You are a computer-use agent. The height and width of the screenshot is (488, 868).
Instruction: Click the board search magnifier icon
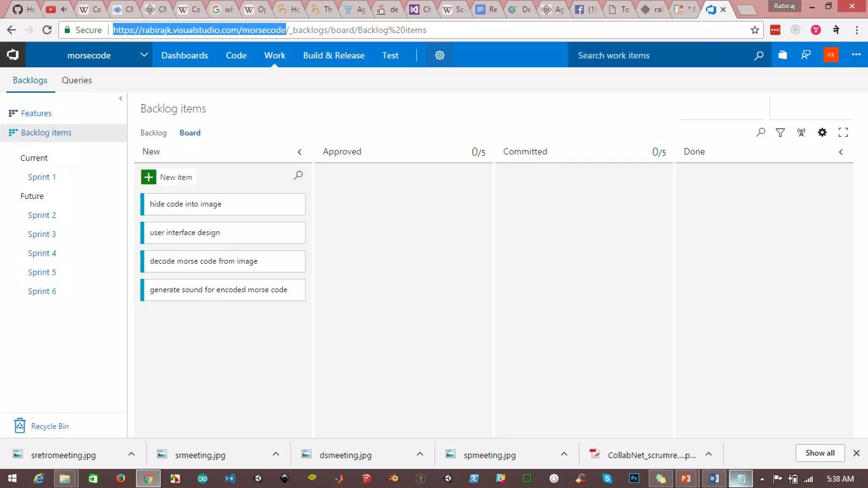(760, 133)
